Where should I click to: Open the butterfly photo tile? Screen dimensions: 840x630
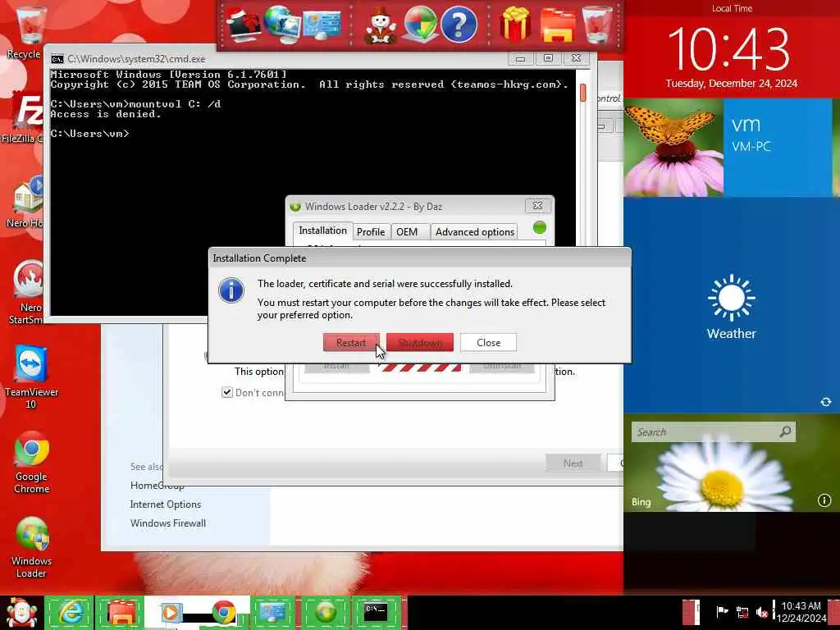tap(674, 148)
